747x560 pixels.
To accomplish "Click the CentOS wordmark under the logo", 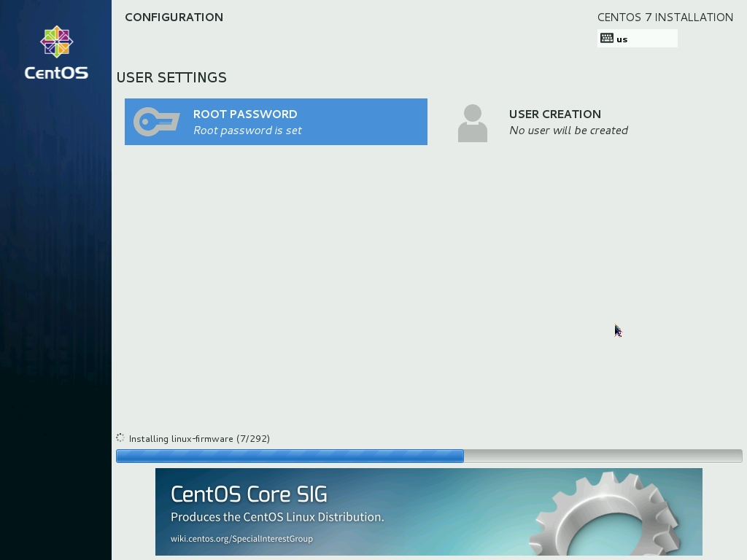I will 56,73.
